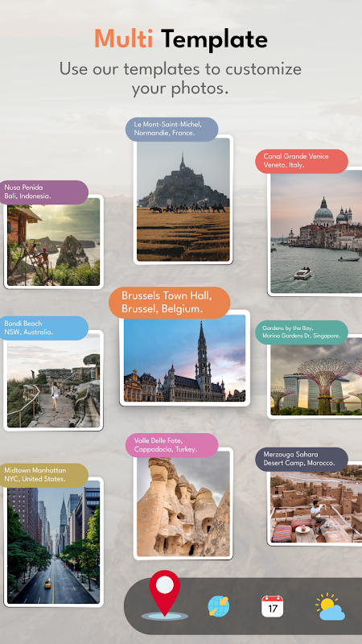362x644 pixels.
Task: Select the Midtown Manhattan NYC label
Action: [43, 475]
